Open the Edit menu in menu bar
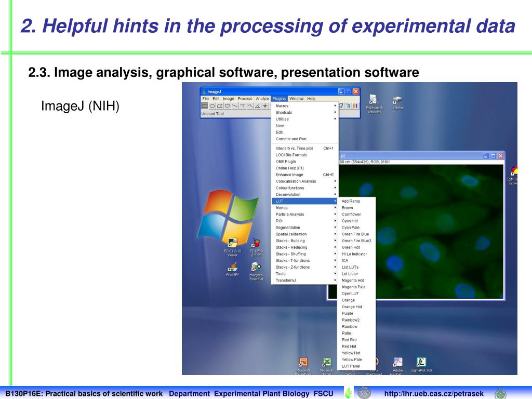The image size is (532, 399). (216, 99)
